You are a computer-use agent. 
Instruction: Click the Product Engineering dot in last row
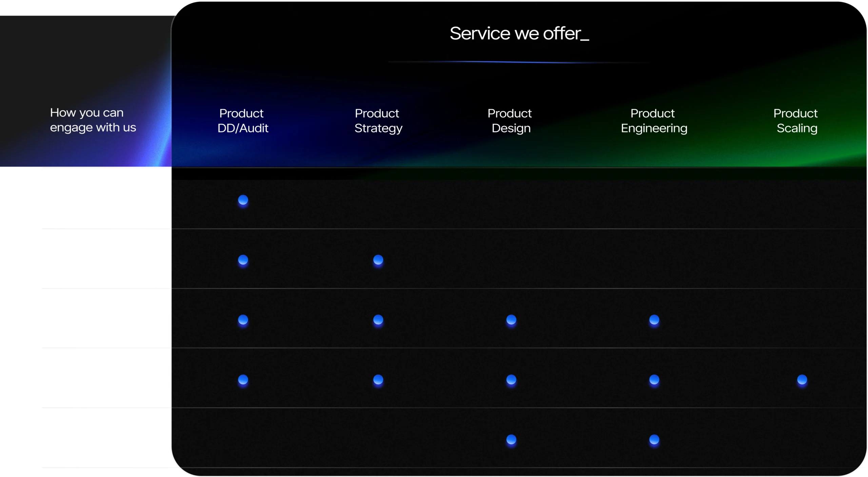pyautogui.click(x=654, y=439)
